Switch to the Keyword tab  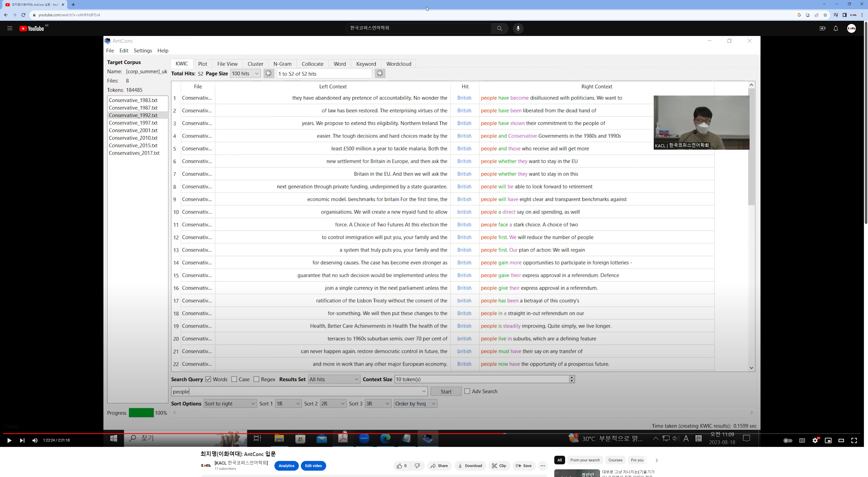tap(366, 64)
